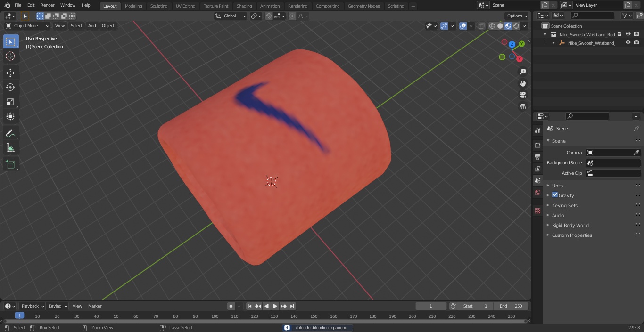
Task: Pin the Scene properties panel
Action: pos(636,129)
